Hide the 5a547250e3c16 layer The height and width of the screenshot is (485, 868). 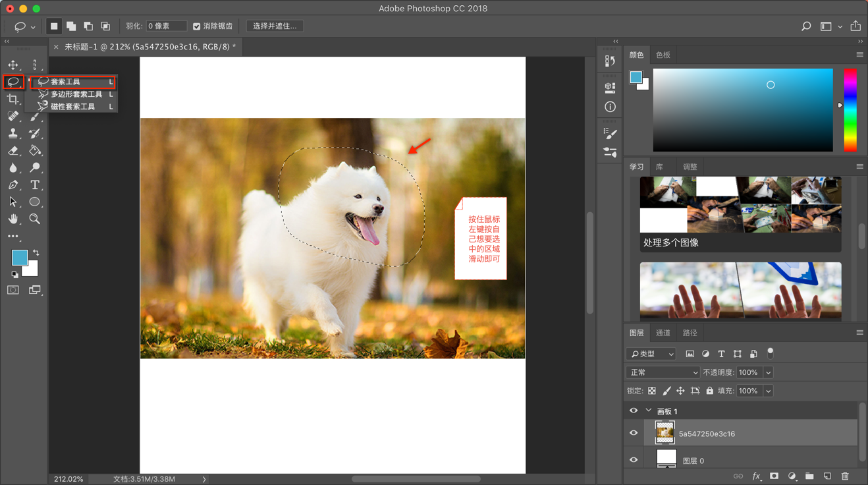(634, 433)
